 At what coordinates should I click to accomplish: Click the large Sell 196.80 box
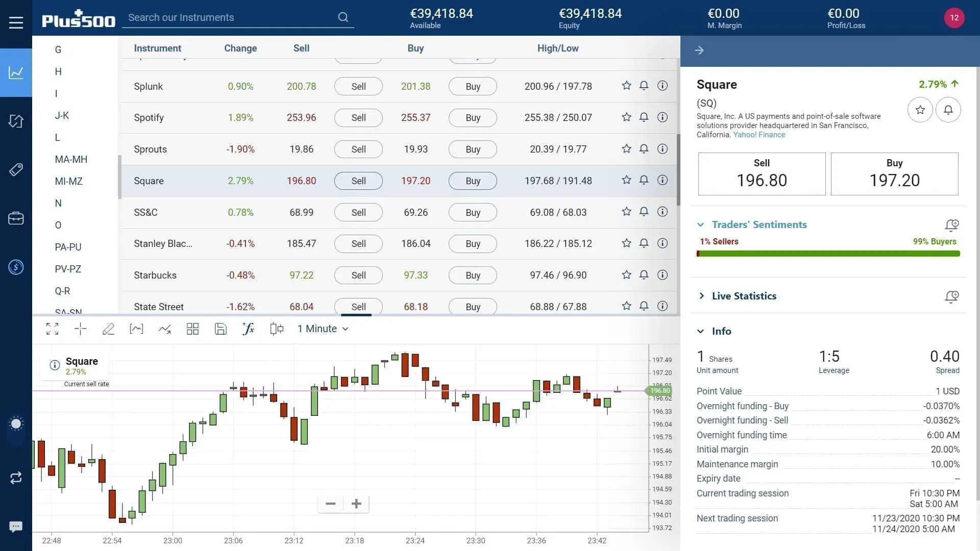[x=762, y=174]
